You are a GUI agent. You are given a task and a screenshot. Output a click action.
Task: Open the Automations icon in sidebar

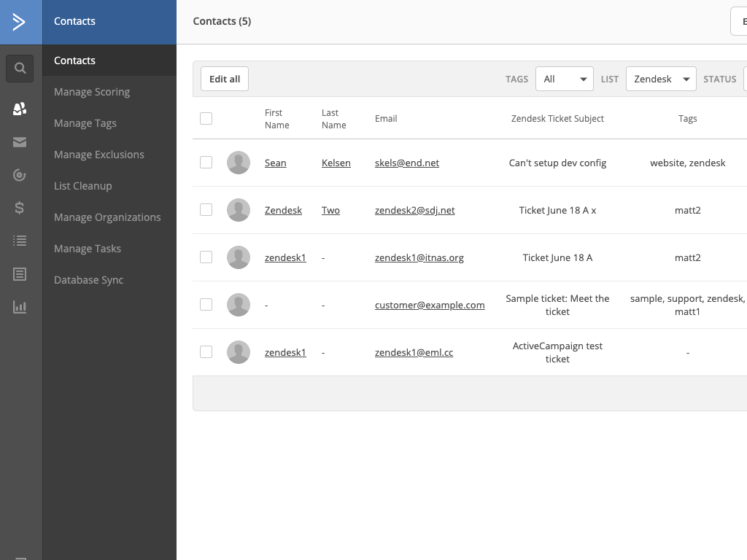[x=20, y=175]
